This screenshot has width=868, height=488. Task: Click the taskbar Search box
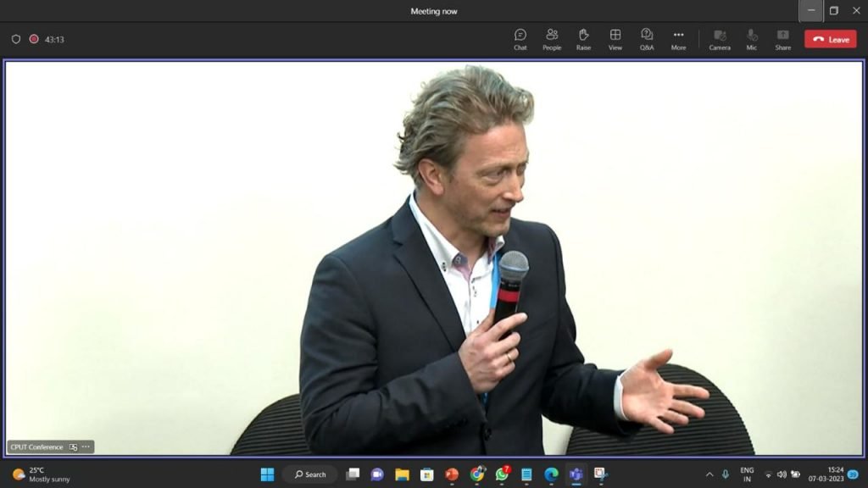[310, 474]
